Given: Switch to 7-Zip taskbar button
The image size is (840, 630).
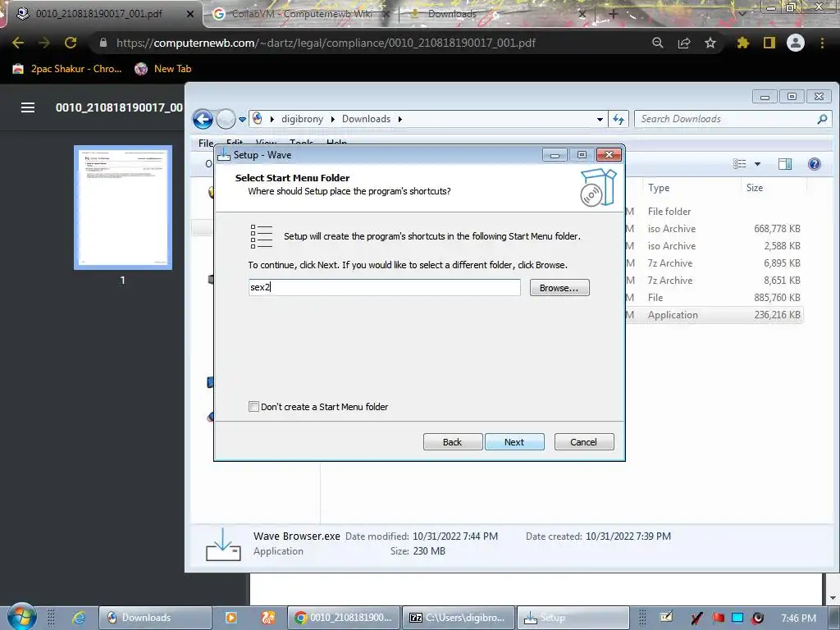Looking at the screenshot, I should click(459, 618).
